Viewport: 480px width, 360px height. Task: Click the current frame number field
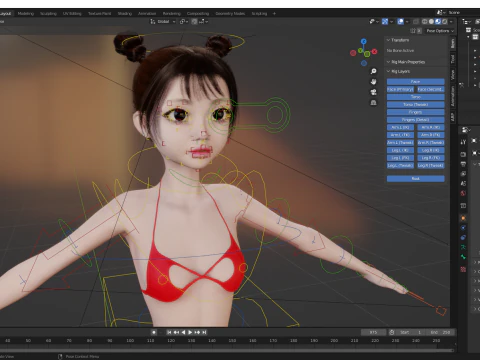373,332
